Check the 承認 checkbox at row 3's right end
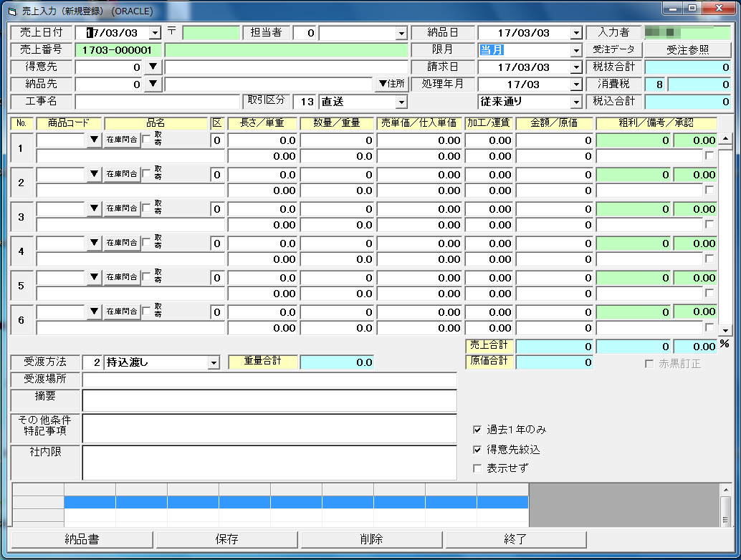The height and width of the screenshot is (560, 741). tap(709, 224)
